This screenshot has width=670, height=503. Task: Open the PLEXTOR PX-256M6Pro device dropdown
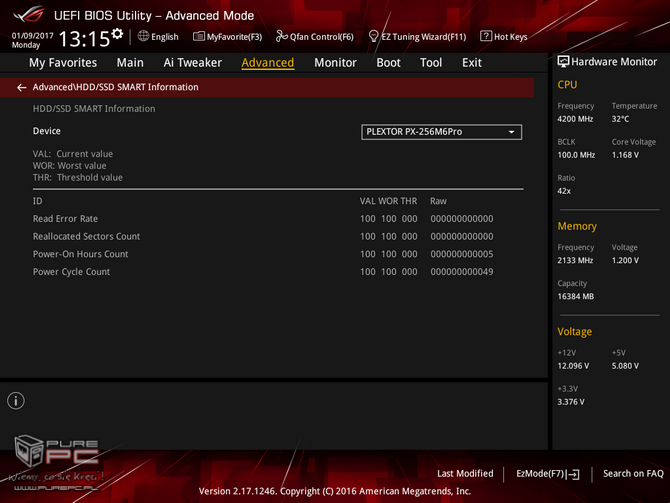pyautogui.click(x=441, y=132)
